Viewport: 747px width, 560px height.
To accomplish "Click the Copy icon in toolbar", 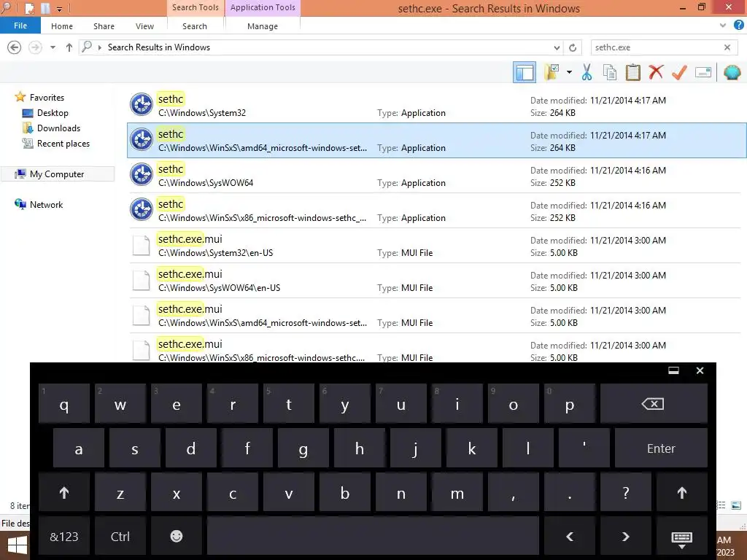I will click(610, 72).
